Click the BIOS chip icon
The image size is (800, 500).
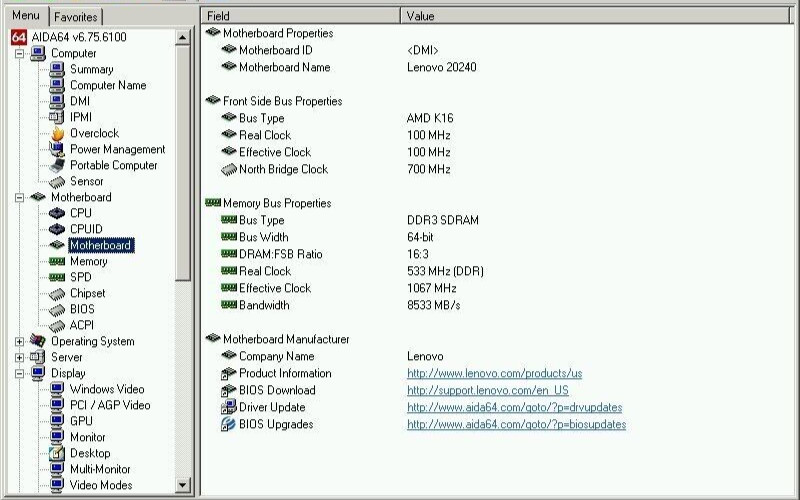click(57, 309)
